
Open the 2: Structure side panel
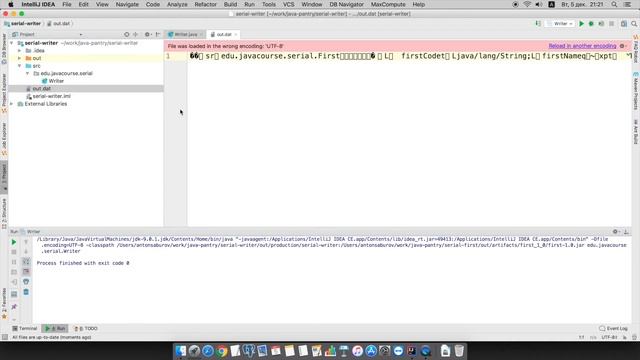[4, 213]
